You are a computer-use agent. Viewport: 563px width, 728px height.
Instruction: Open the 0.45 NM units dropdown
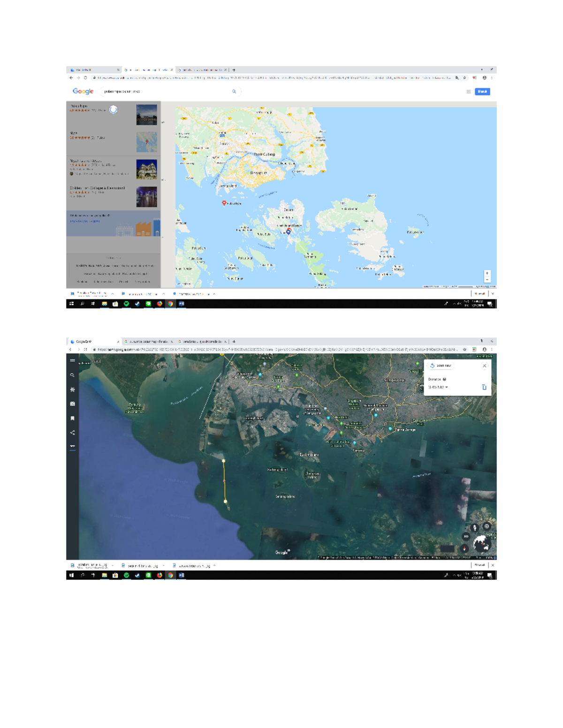438,387
